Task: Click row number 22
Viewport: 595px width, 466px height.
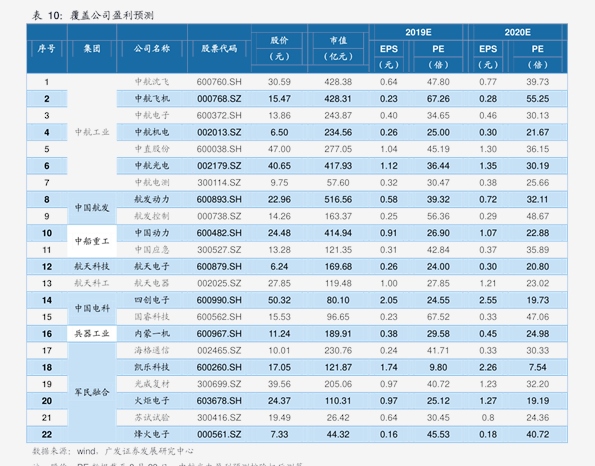Action: click(47, 435)
